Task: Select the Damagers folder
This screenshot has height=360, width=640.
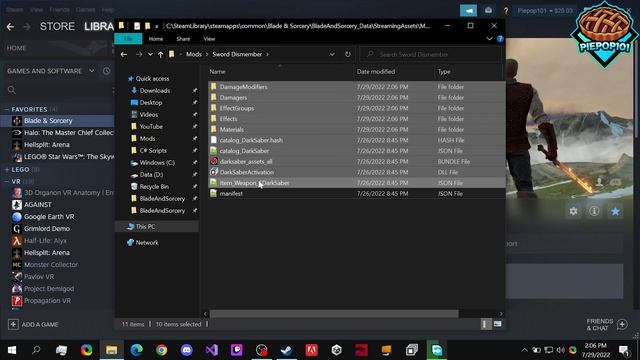Action: click(x=233, y=98)
